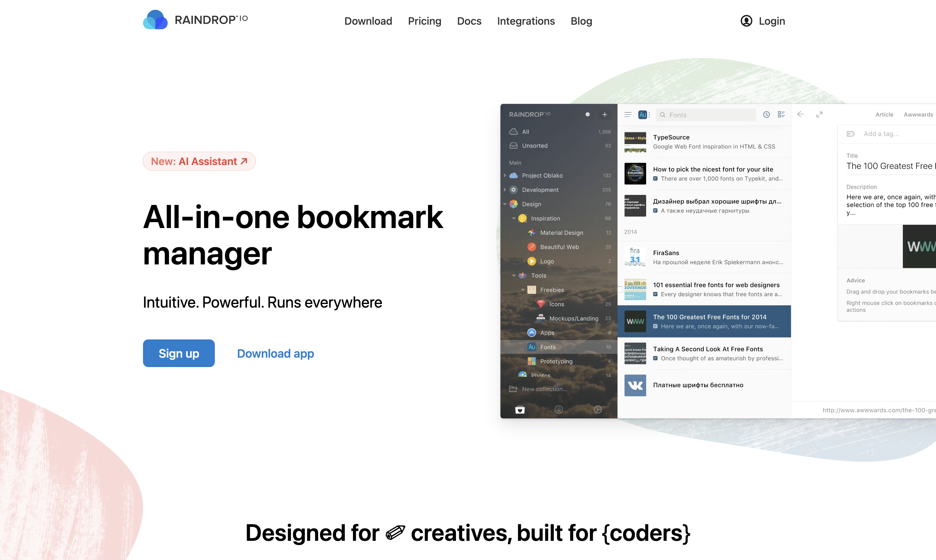Select the Fonts collection in sidebar

click(x=559, y=347)
